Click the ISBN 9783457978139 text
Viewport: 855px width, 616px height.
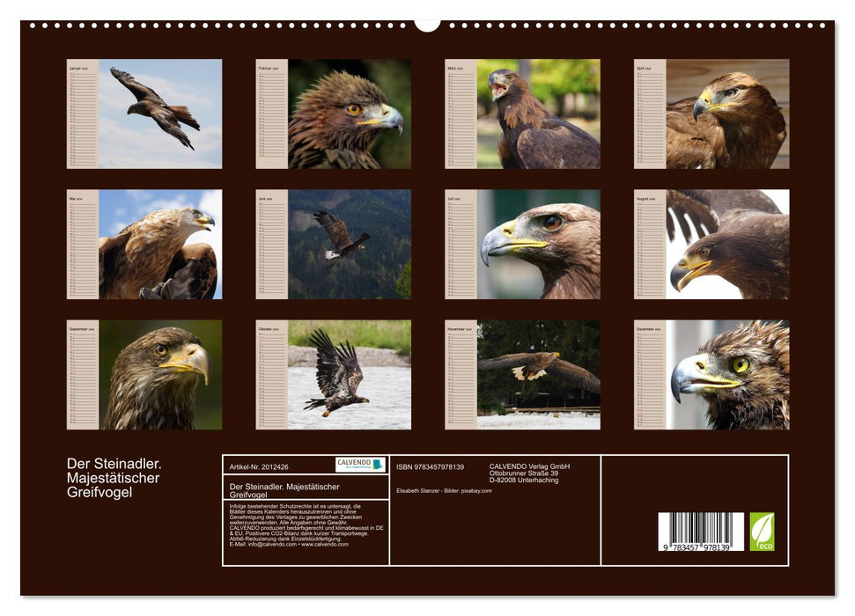429,466
